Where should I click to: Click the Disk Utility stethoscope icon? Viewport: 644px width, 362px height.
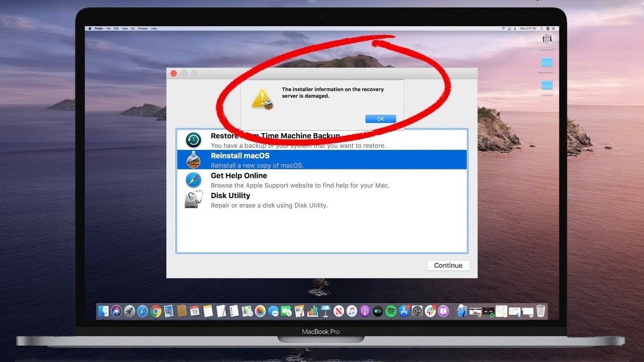click(193, 200)
